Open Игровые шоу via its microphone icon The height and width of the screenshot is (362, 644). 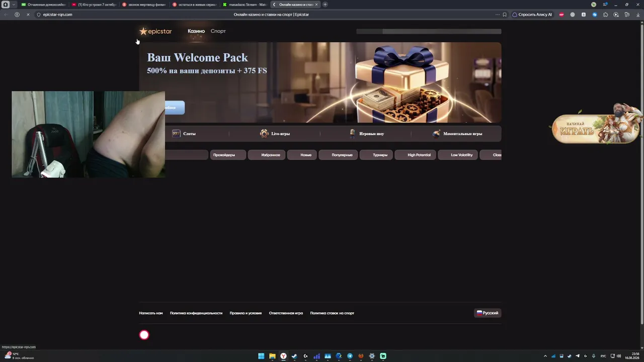click(352, 134)
